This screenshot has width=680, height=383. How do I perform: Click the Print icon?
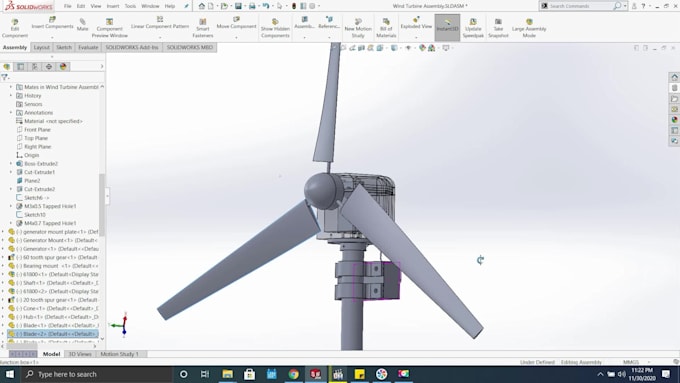252,6
